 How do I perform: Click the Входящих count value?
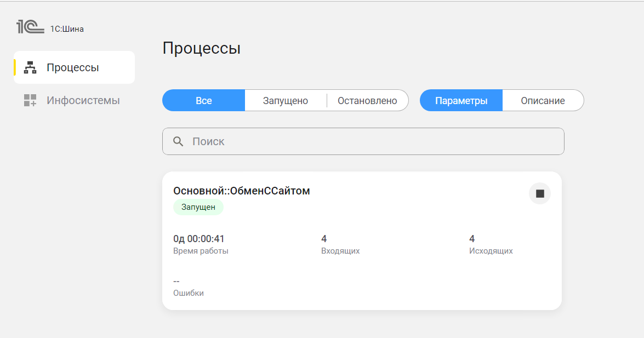[x=324, y=239]
